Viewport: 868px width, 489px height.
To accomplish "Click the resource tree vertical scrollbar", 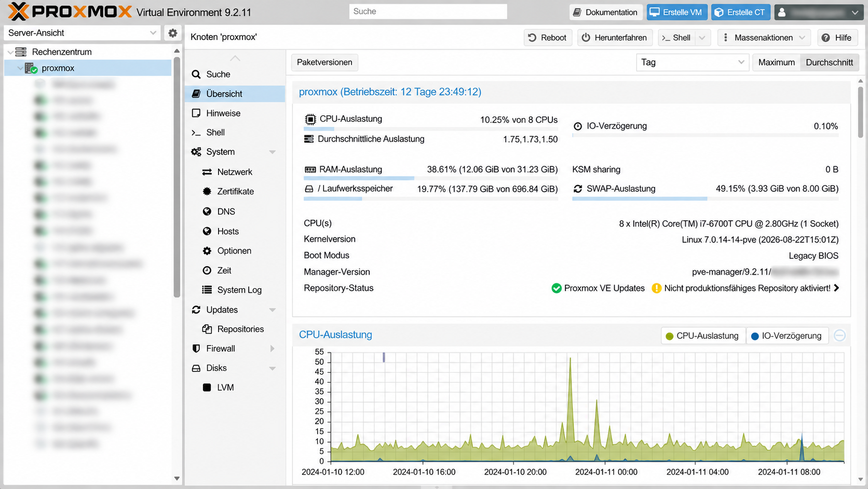I will 177,177.
